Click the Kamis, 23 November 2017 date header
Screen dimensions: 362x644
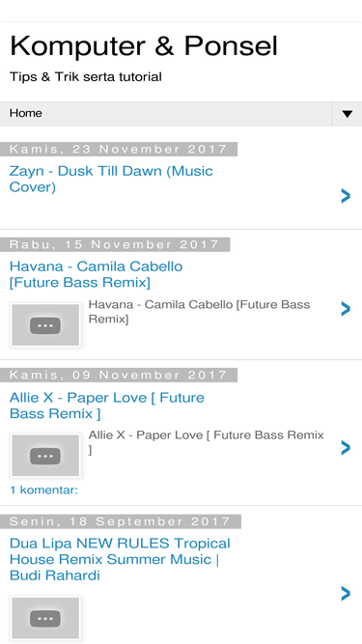119,149
